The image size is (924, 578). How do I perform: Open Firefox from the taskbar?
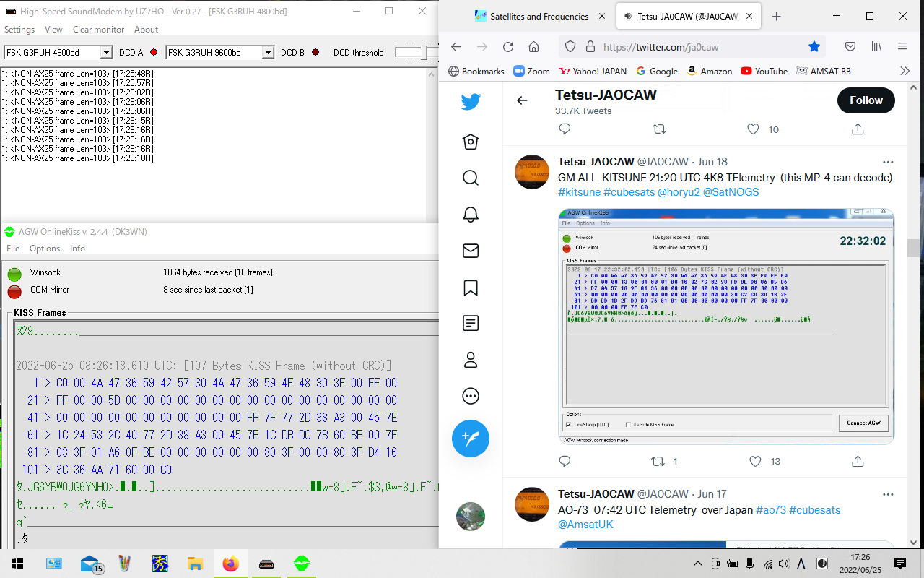tap(230, 564)
